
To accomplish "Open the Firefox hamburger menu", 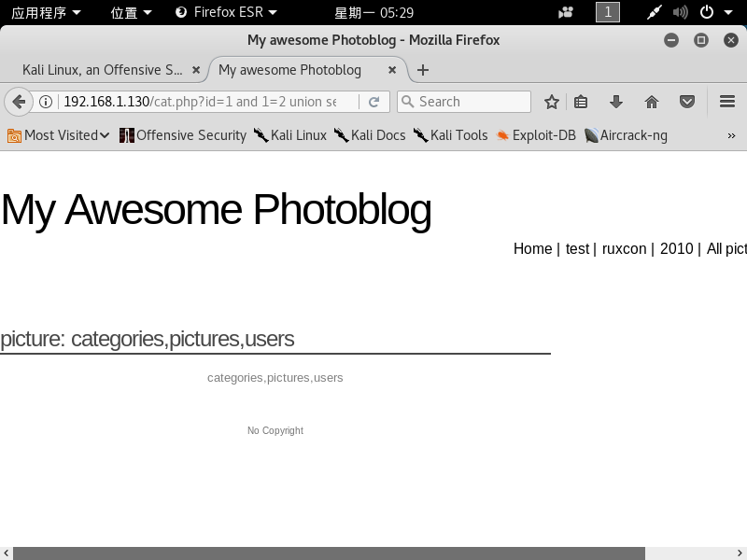I will [x=727, y=102].
